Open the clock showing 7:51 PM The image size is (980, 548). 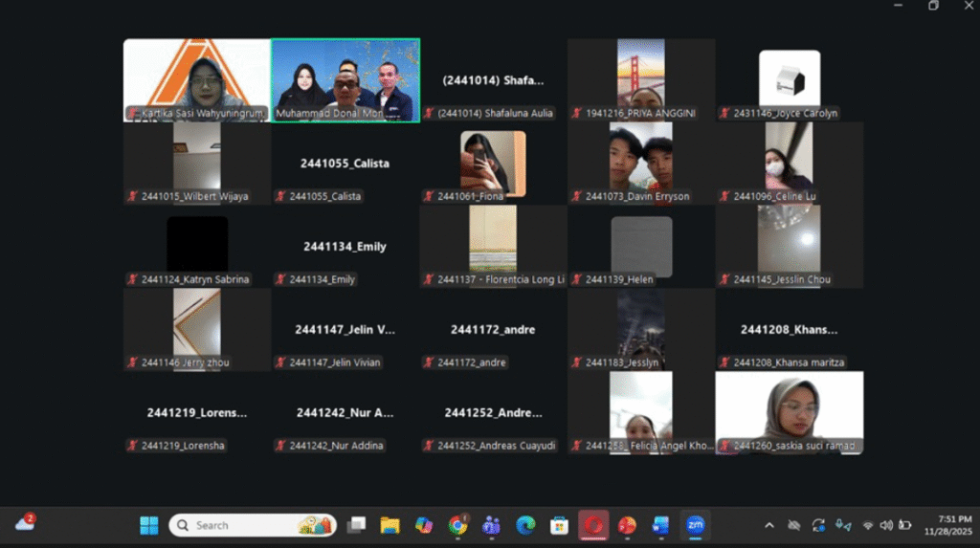point(948,525)
